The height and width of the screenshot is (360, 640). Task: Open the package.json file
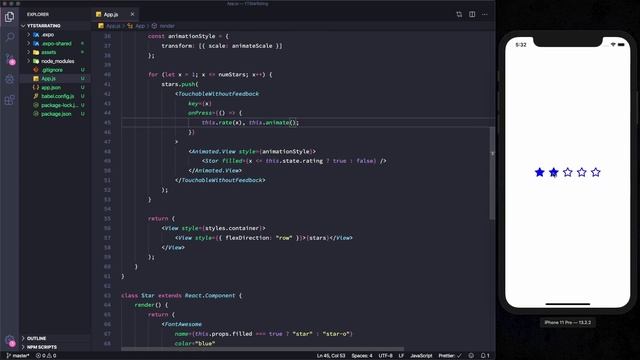point(56,114)
